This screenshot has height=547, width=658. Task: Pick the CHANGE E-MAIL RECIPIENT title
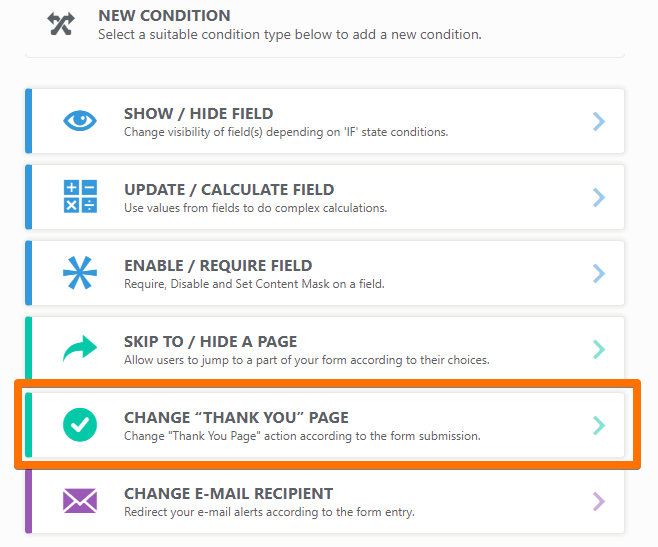point(228,494)
